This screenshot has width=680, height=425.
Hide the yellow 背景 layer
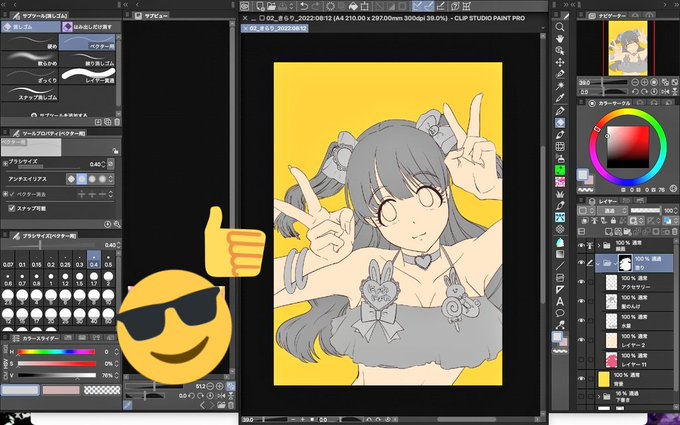click(x=581, y=379)
